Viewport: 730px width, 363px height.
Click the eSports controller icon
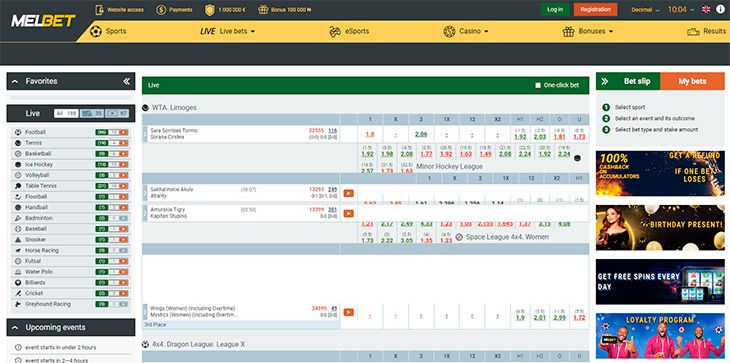tap(335, 31)
